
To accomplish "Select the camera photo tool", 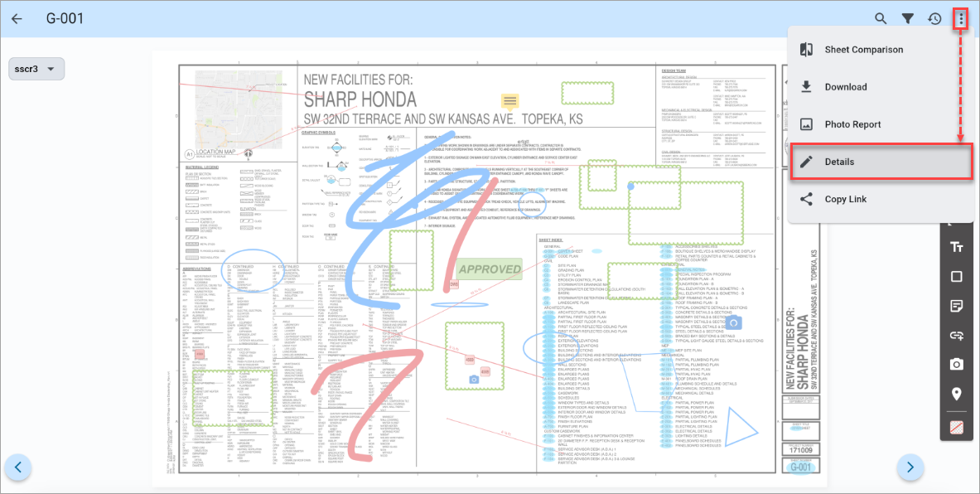I will coord(956,365).
